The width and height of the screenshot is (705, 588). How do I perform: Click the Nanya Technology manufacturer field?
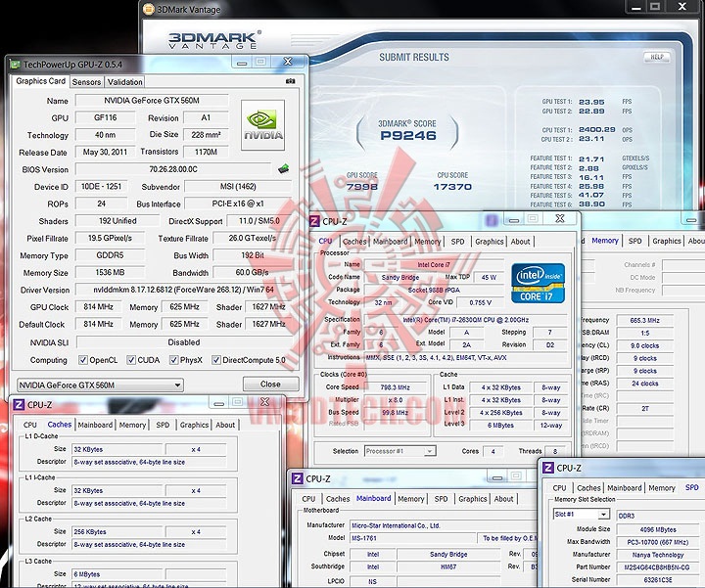click(x=657, y=555)
